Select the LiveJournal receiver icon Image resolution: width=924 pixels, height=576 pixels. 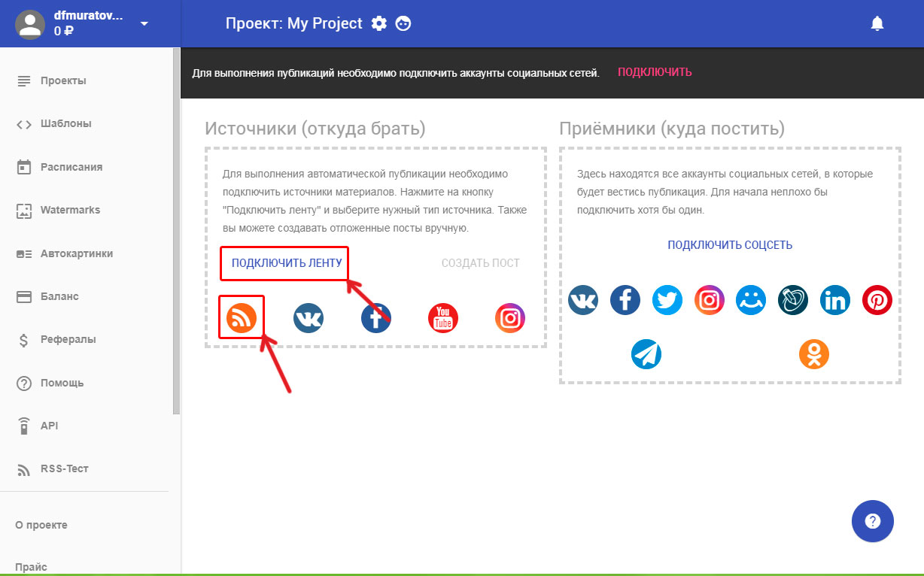pos(792,300)
